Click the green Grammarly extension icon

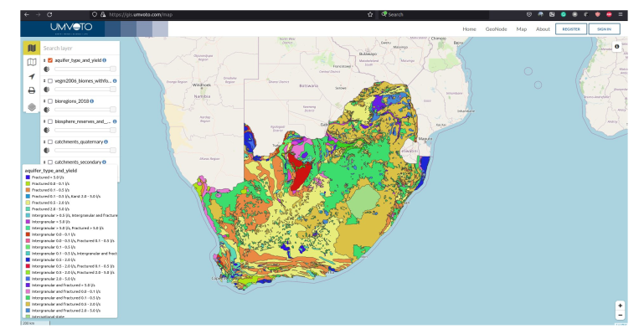click(564, 14)
